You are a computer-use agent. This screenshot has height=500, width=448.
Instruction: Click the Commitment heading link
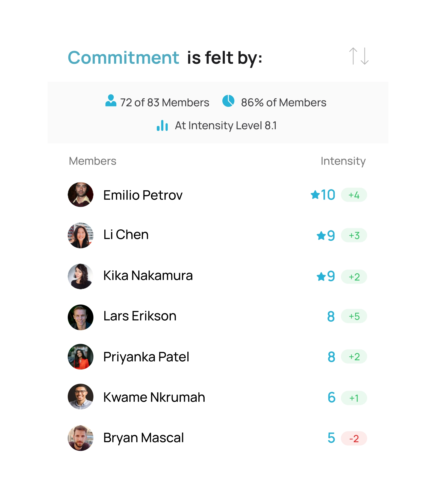(x=123, y=58)
